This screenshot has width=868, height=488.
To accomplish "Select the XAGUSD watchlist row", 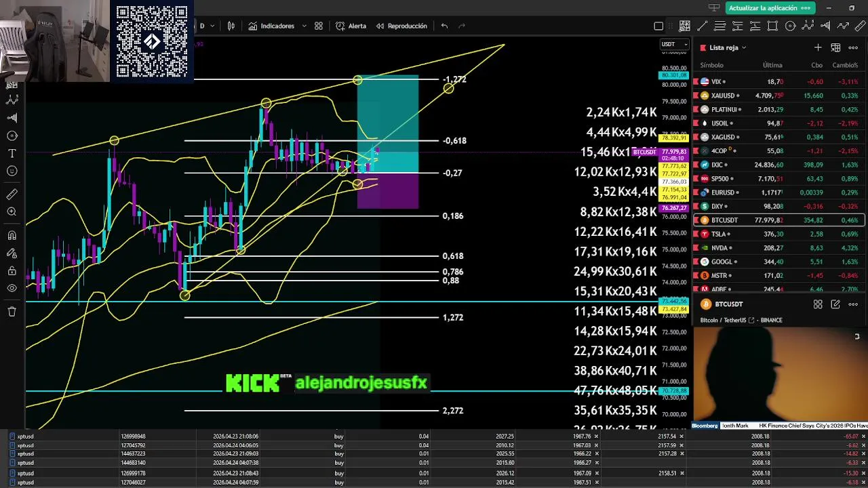I will coord(778,137).
